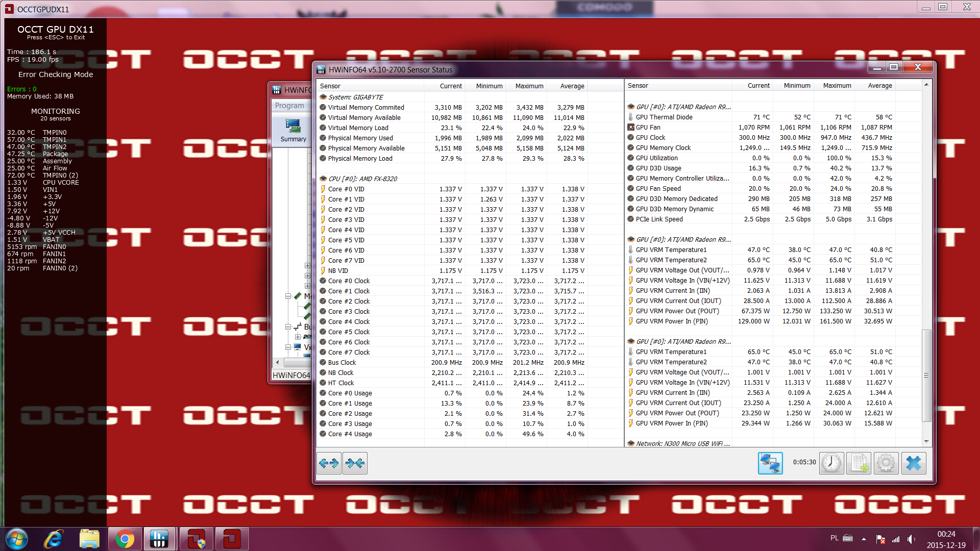Collapse the Video node in HWiNFO tree
Image resolution: width=980 pixels, height=551 pixels.
[288, 347]
